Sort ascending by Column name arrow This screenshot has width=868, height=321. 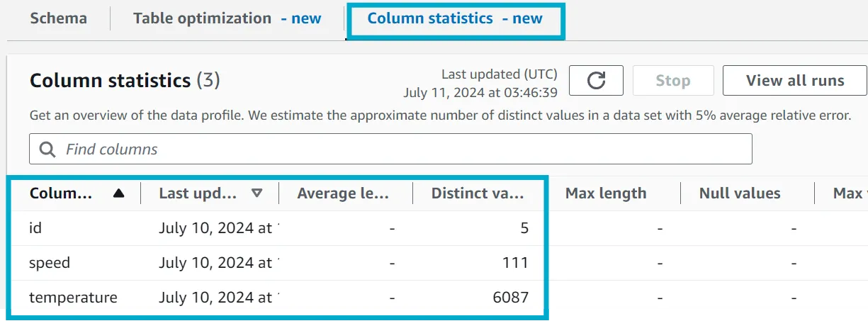(x=119, y=193)
